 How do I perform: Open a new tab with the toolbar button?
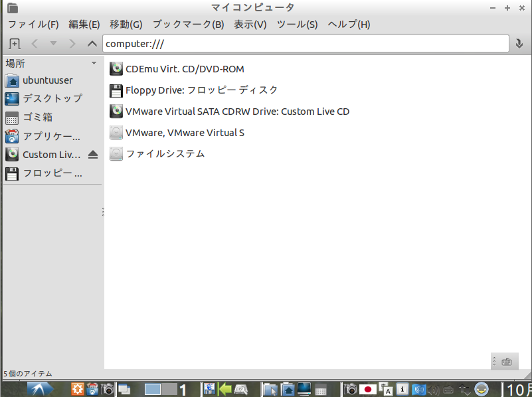(x=14, y=44)
